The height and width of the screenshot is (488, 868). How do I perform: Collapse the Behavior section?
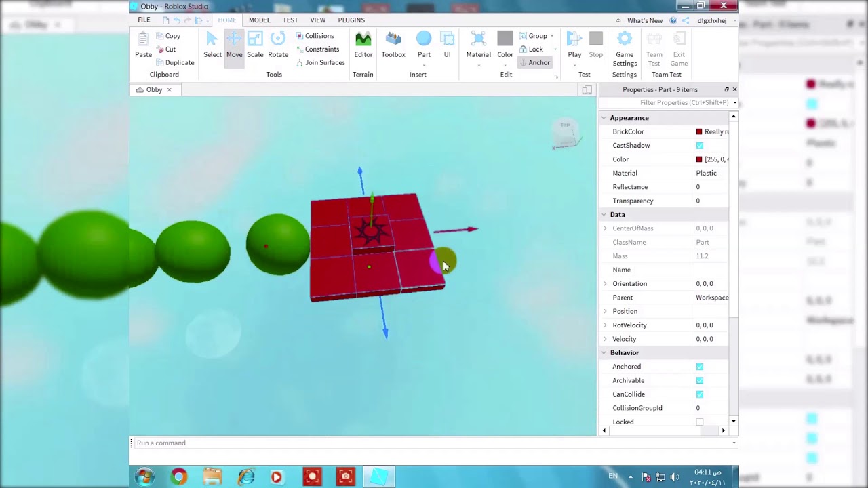604,352
